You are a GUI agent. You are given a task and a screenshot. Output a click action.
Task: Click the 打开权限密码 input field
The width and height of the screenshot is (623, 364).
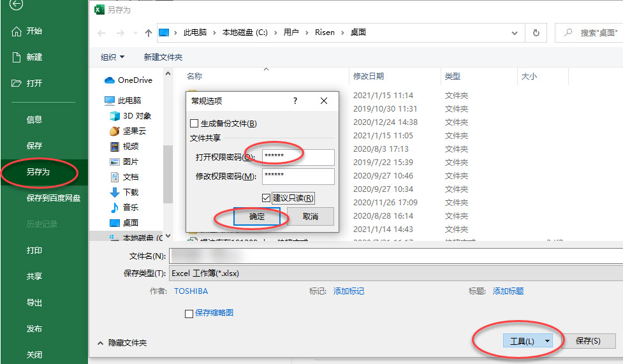pyautogui.click(x=298, y=157)
